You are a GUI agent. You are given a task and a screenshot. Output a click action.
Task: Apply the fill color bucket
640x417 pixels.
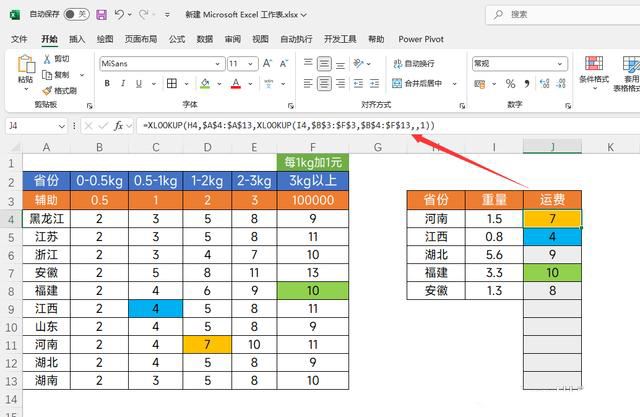coord(205,84)
